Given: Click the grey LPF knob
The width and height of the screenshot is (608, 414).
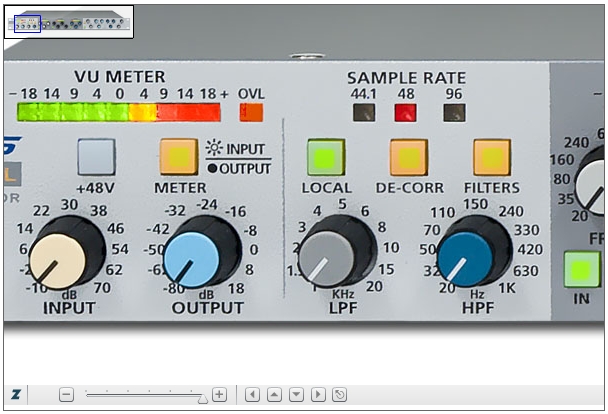Looking at the screenshot, I should click(x=335, y=252).
